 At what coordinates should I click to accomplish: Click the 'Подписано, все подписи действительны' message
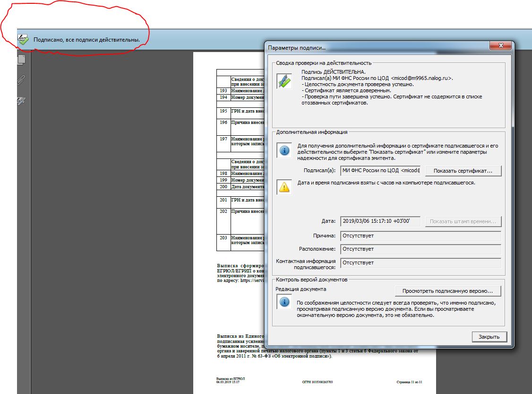coord(86,40)
